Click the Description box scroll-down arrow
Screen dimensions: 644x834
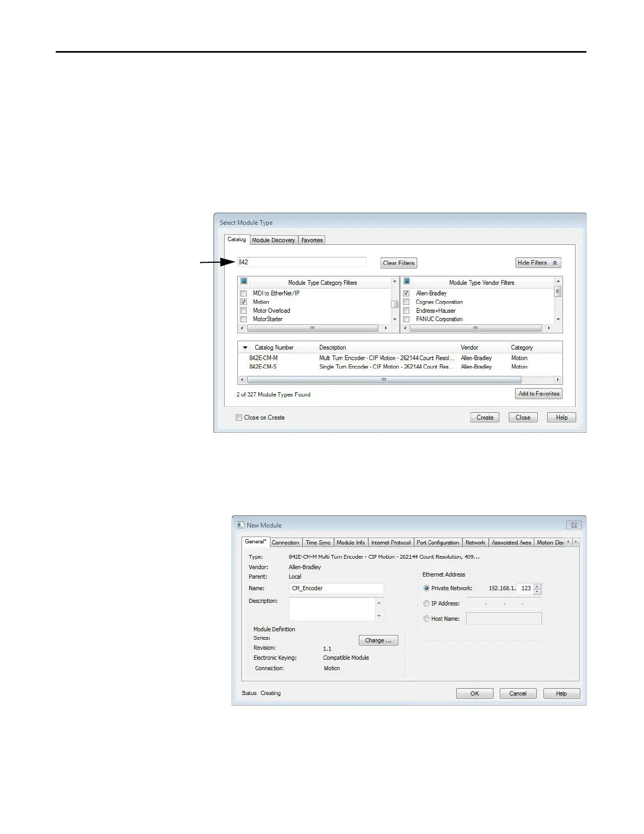point(379,616)
